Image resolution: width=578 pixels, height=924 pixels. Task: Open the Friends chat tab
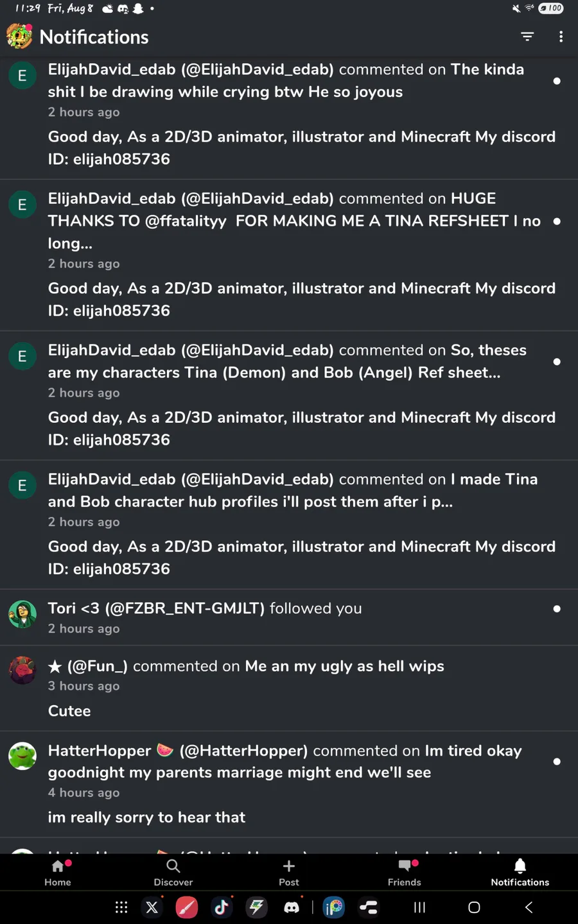(405, 873)
